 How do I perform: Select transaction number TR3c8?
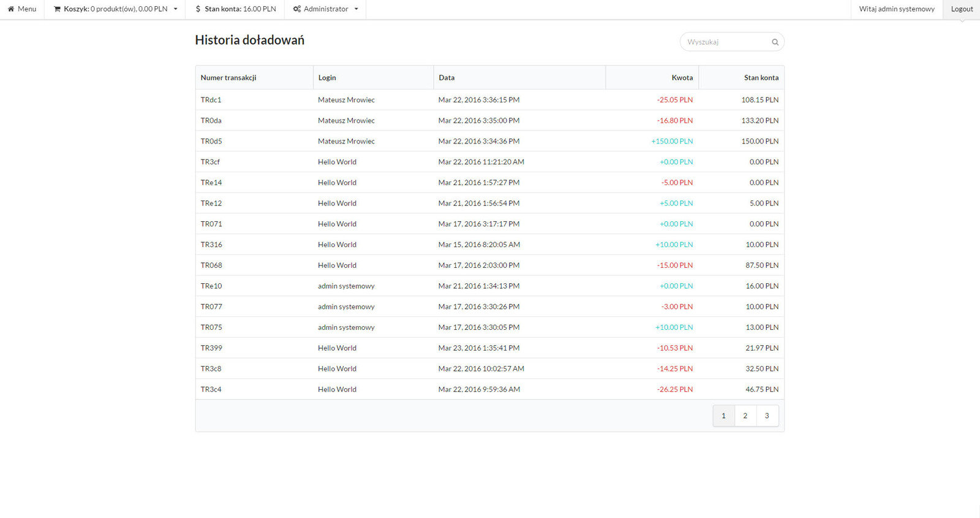point(211,369)
